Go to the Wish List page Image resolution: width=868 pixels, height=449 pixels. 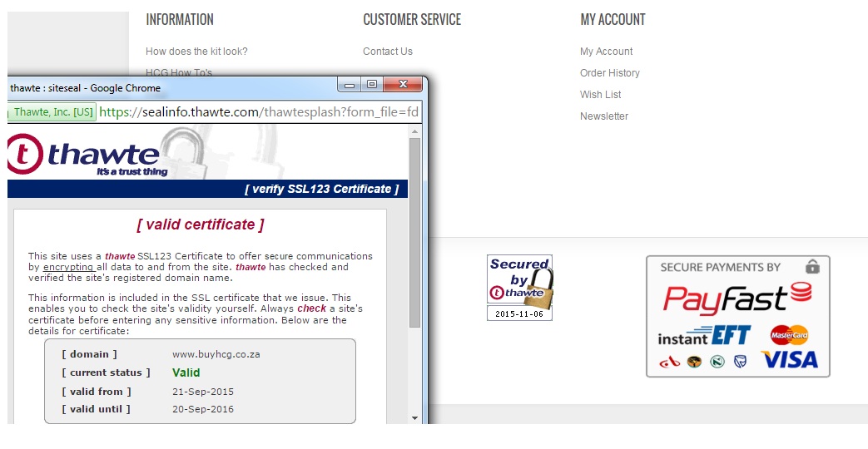tap(600, 95)
